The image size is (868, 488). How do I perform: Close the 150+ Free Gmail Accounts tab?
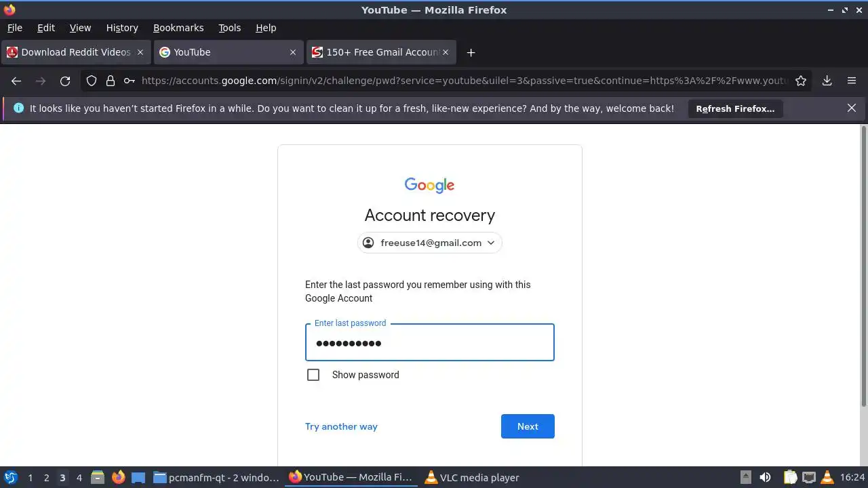(x=446, y=52)
